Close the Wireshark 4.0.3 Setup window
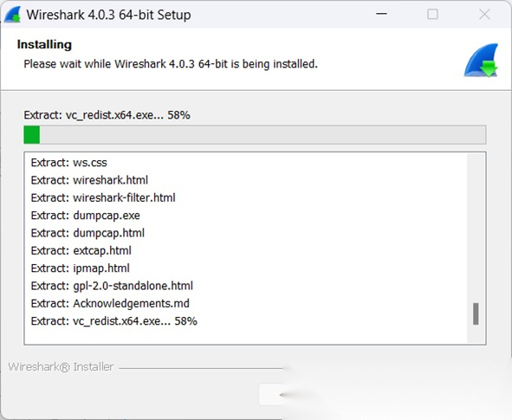This screenshot has height=420, width=512. [484, 14]
